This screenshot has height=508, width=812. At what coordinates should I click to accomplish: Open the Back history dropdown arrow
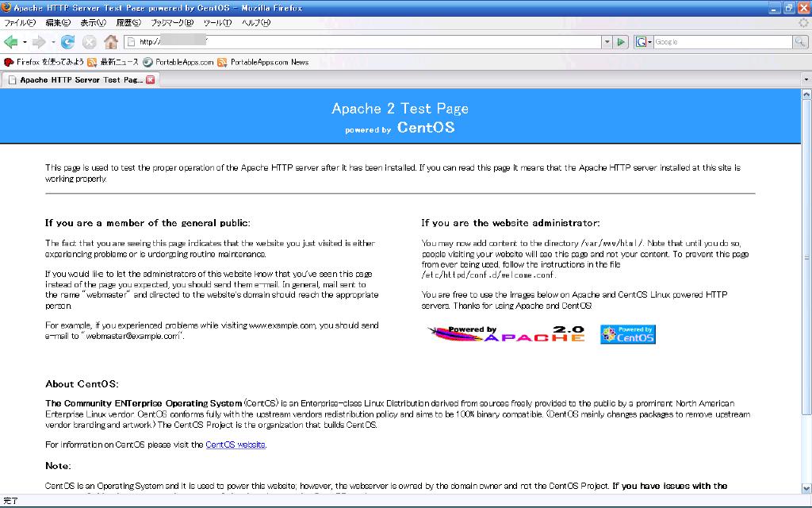pyautogui.click(x=25, y=42)
